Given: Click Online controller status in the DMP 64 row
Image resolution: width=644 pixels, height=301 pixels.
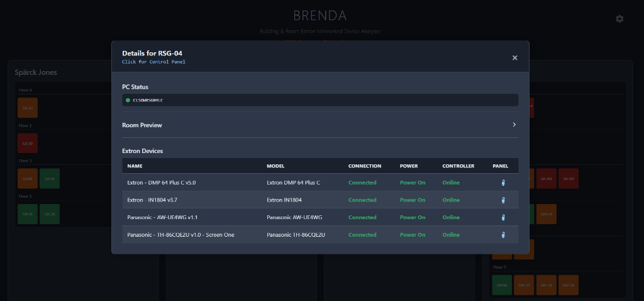Looking at the screenshot, I should coord(451,183).
